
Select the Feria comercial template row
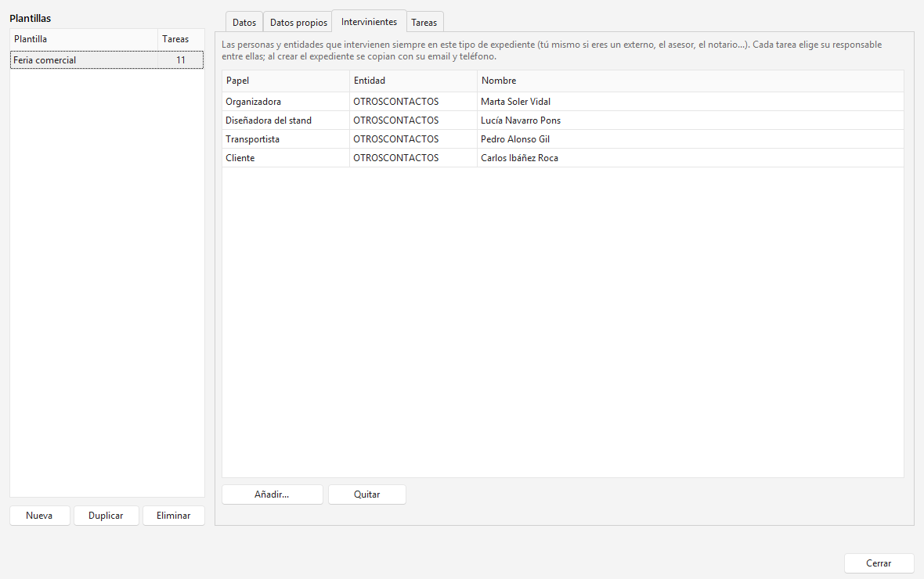pos(106,60)
